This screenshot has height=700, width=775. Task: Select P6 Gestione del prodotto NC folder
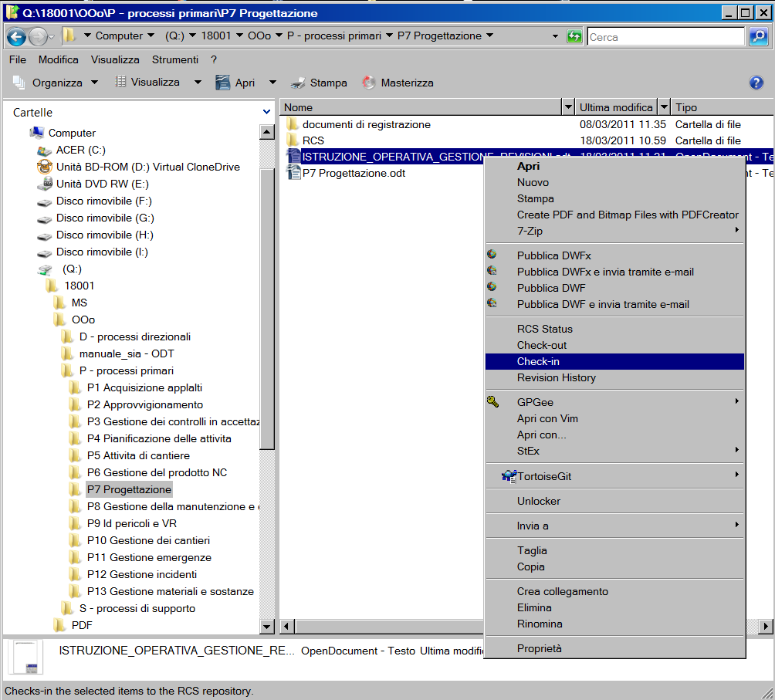tap(157, 473)
